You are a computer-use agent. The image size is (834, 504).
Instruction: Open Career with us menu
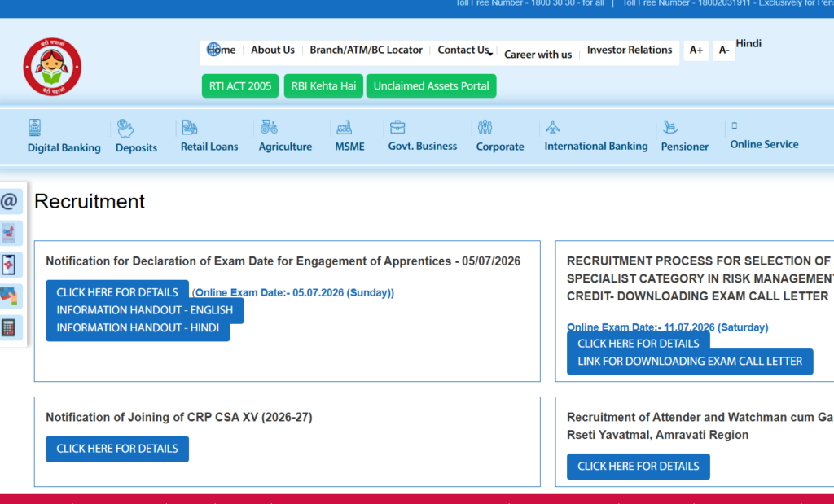pos(538,55)
